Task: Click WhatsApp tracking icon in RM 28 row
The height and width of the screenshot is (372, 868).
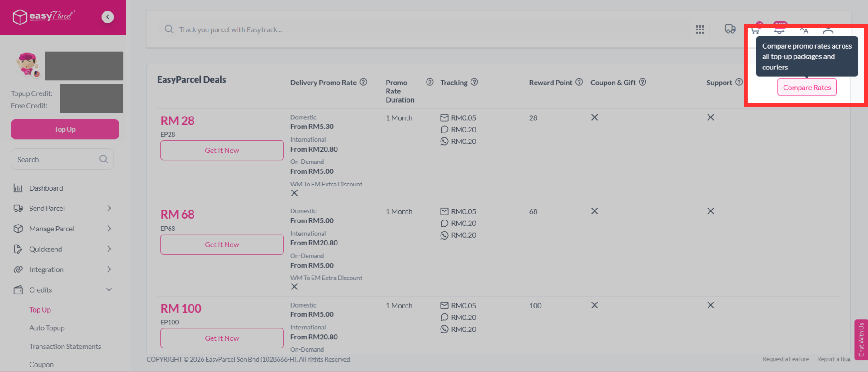Action: (444, 141)
